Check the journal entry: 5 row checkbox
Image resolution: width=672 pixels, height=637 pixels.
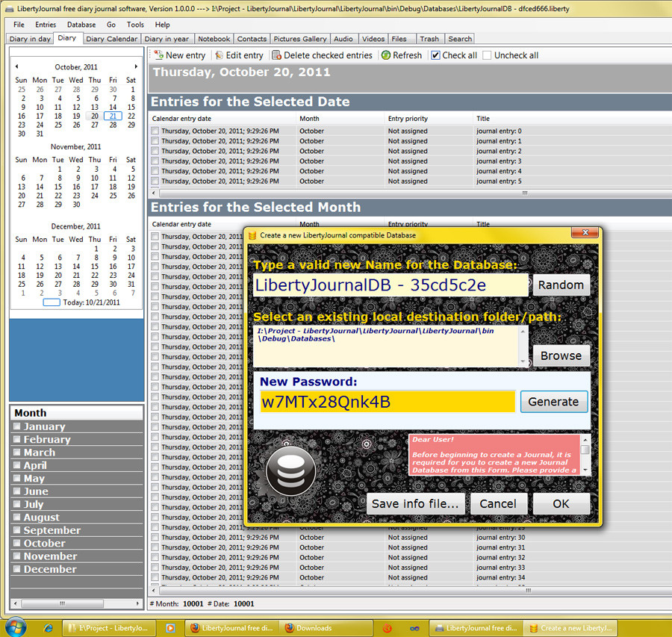click(155, 181)
